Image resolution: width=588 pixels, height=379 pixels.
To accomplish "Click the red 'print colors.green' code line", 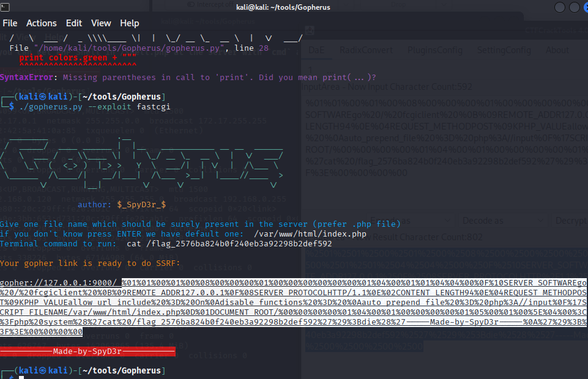I will coord(78,57).
